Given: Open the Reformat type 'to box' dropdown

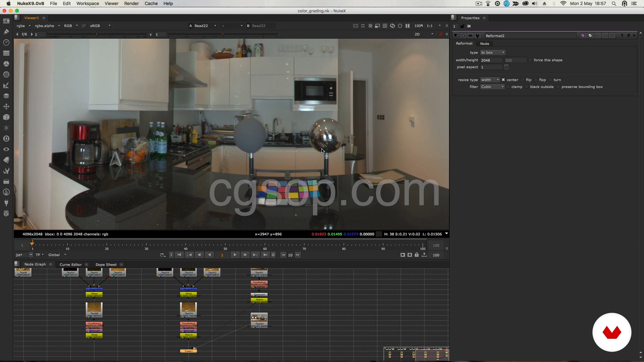Looking at the screenshot, I should 492,53.
